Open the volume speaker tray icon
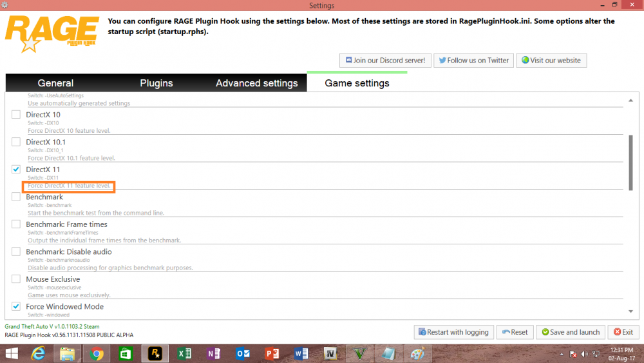 pos(585,354)
